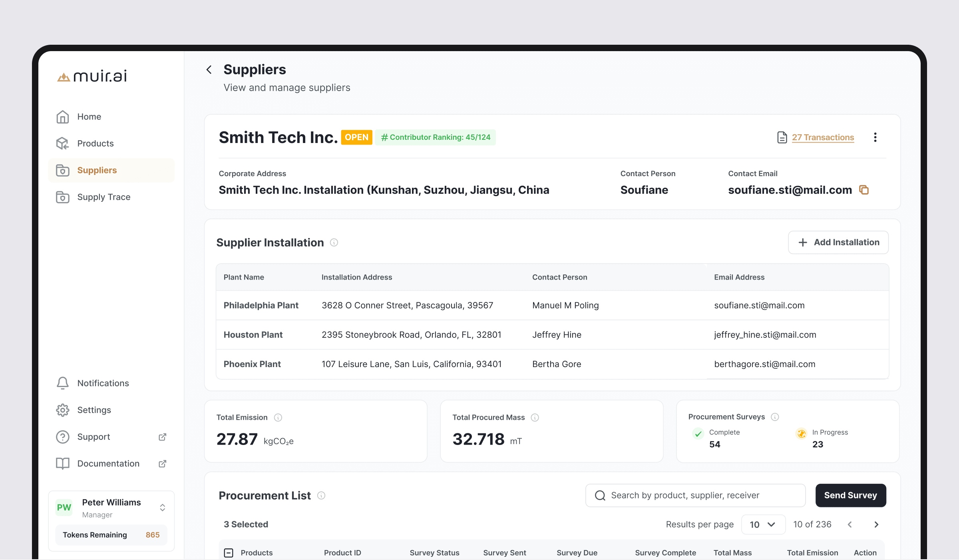Image resolution: width=959 pixels, height=560 pixels.
Task: Select Suppliers in the sidebar
Action: coord(111,170)
